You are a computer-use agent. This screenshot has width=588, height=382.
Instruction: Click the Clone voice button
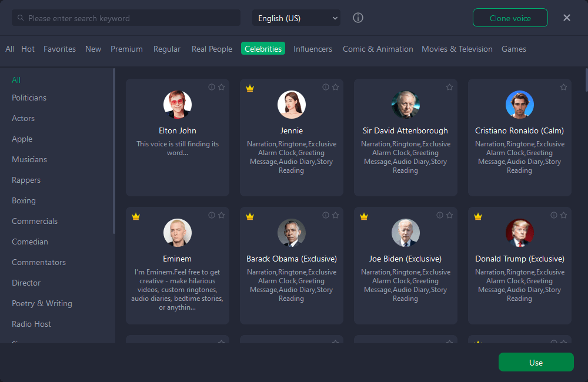coord(510,18)
